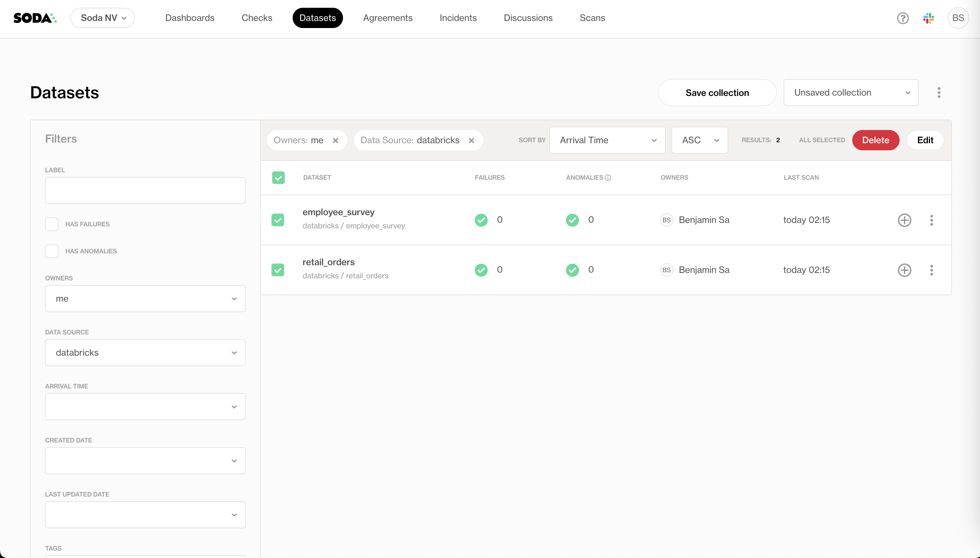
Task: Click employee_survey anomalies green check icon
Action: pyautogui.click(x=572, y=220)
